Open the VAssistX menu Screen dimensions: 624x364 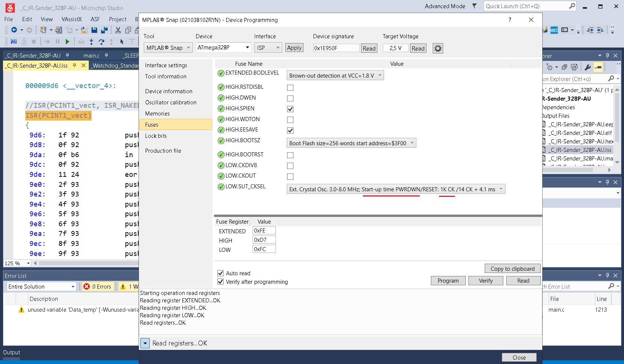click(72, 19)
